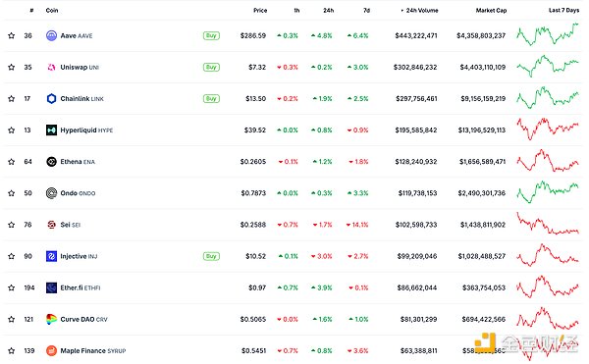This screenshot has height=364, width=589.
Task: Click the Aave coin logo icon
Action: tap(51, 35)
